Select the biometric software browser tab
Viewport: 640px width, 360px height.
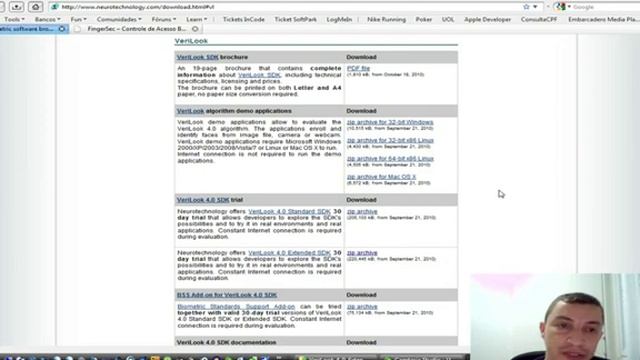point(27,29)
